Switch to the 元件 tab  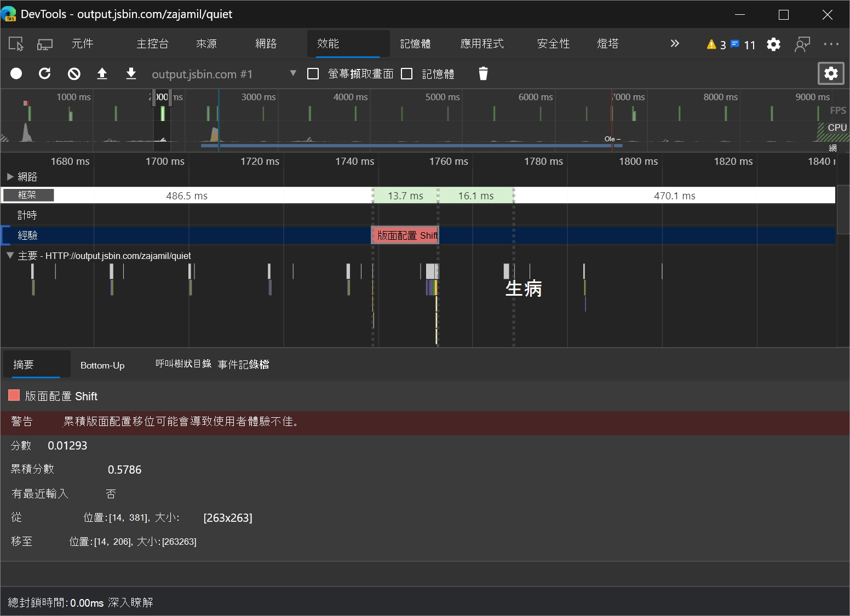[x=82, y=44]
